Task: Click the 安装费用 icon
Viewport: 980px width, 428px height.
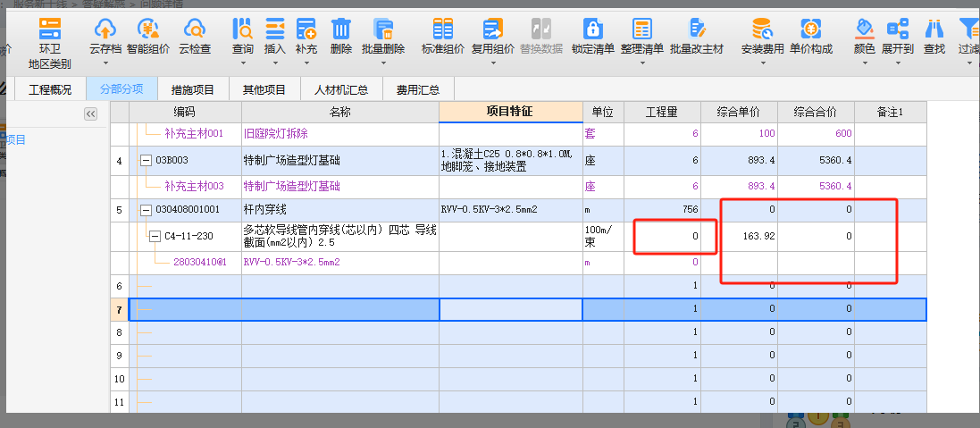Action: pyautogui.click(x=762, y=29)
